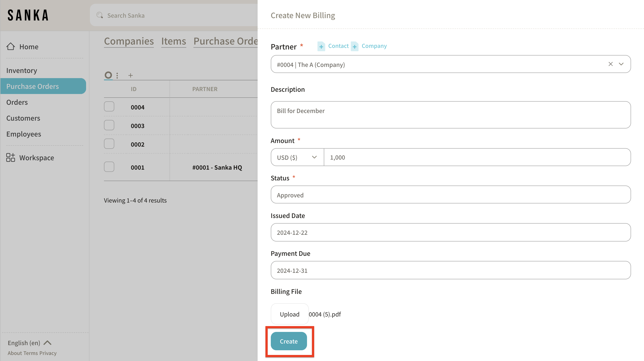Click the search magnifier icon
644x361 pixels.
pyautogui.click(x=100, y=15)
